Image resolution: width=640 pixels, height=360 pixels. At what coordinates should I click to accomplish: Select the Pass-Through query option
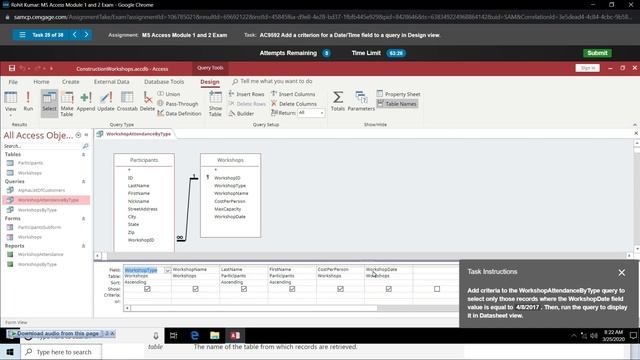pyautogui.click(x=178, y=104)
